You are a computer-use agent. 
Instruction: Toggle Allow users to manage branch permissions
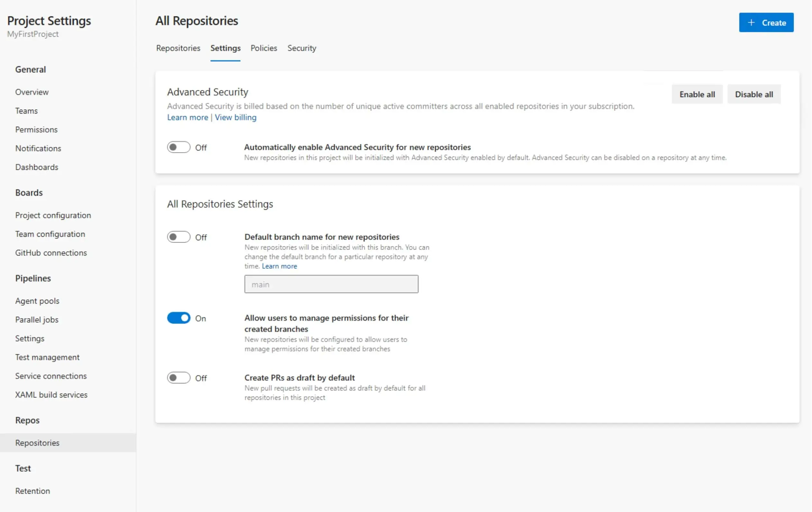tap(178, 318)
